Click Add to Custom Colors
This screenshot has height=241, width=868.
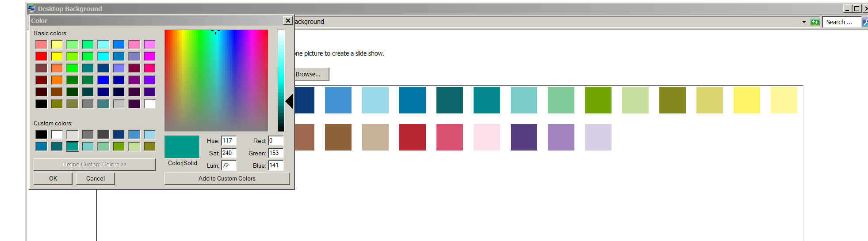227,178
